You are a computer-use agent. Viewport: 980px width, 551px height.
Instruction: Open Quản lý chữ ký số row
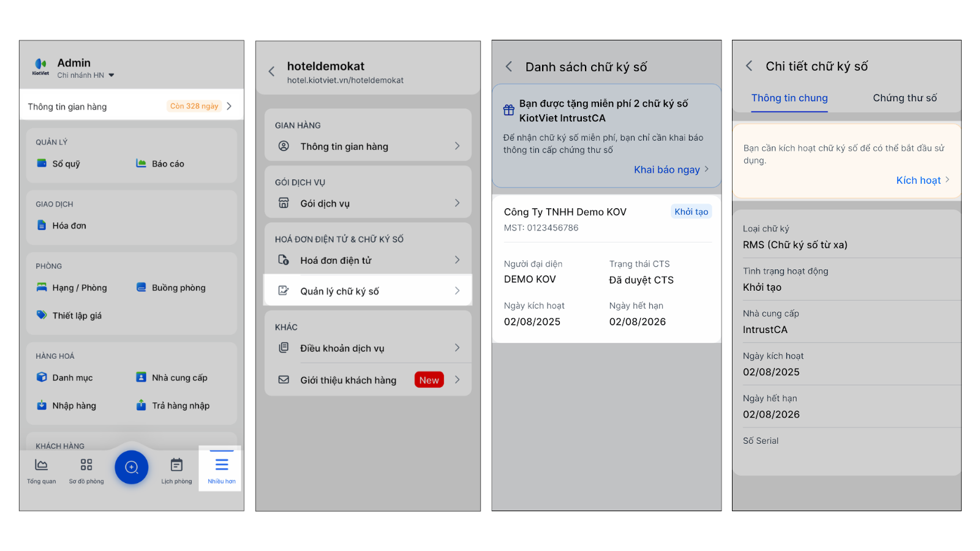(x=367, y=291)
